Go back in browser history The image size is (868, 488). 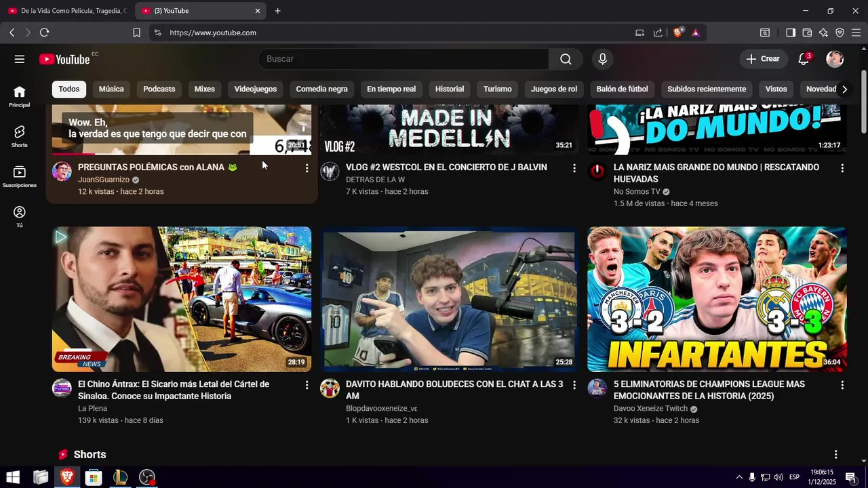tap(12, 33)
